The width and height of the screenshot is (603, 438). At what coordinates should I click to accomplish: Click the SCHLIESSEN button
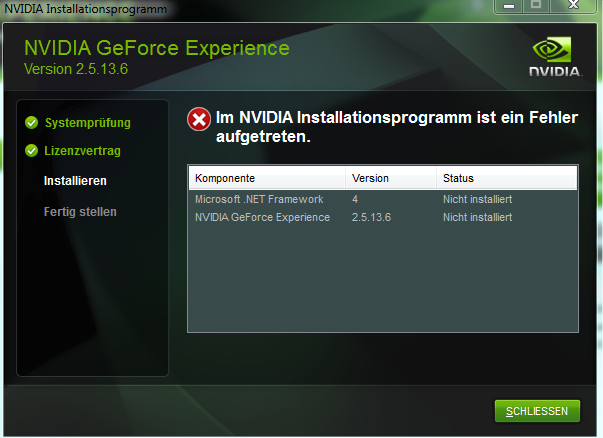[537, 411]
